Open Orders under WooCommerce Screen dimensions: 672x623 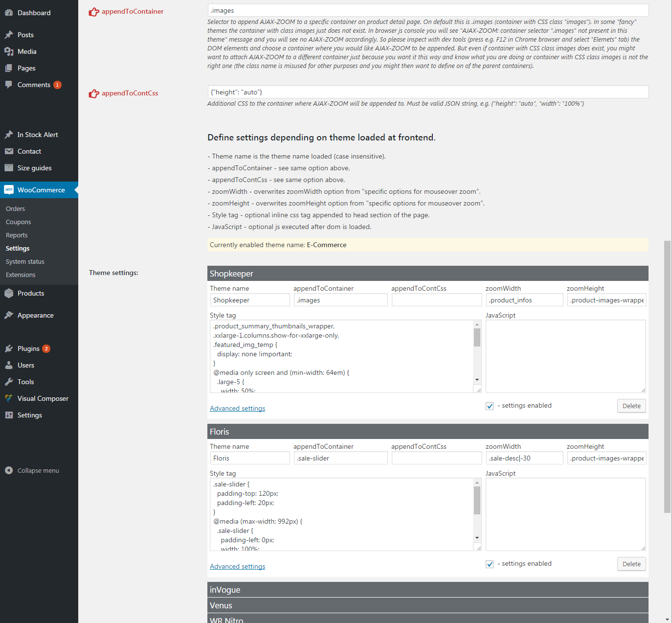click(x=15, y=208)
